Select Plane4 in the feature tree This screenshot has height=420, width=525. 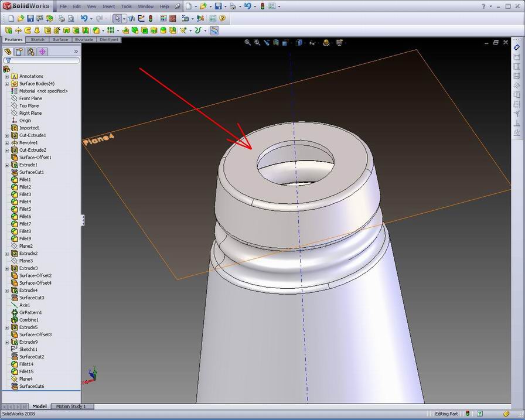click(x=26, y=379)
